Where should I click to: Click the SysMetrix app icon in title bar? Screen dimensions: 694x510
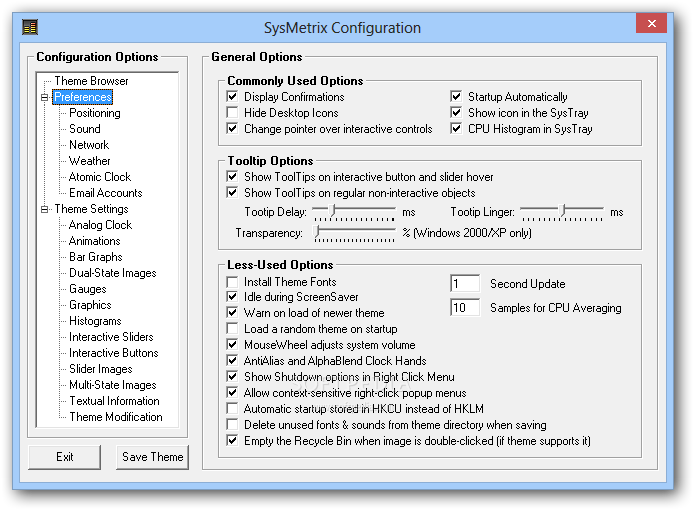point(30,27)
